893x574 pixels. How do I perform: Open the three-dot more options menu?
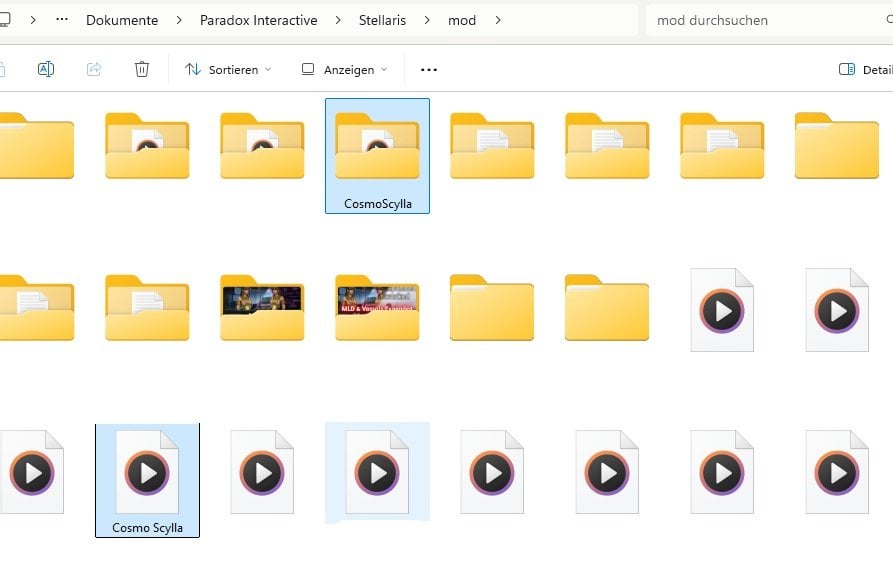click(x=429, y=69)
